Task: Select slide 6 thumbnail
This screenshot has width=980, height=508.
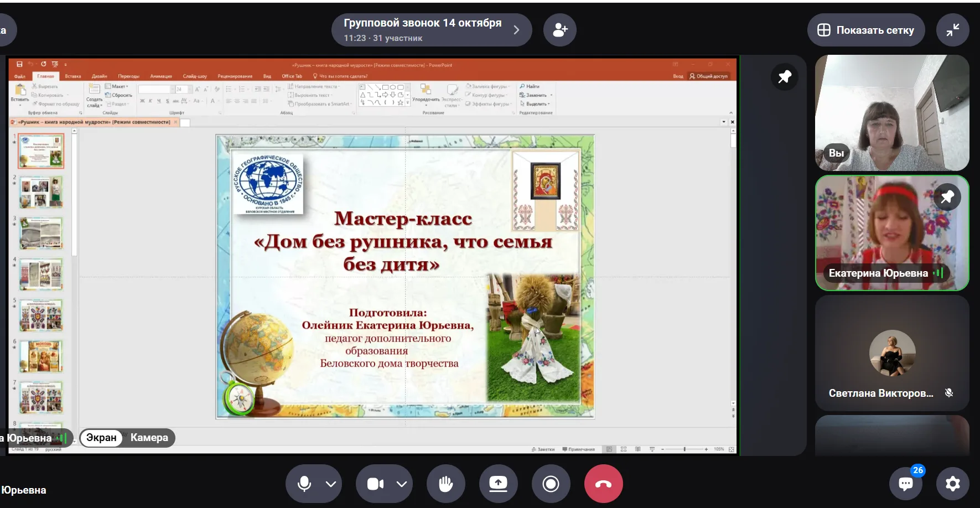Action: pos(42,356)
